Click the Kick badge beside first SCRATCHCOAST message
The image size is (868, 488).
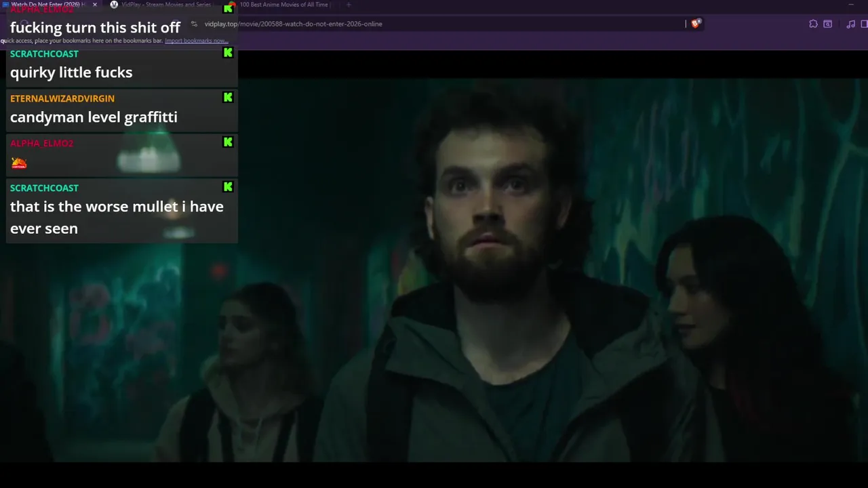228,53
